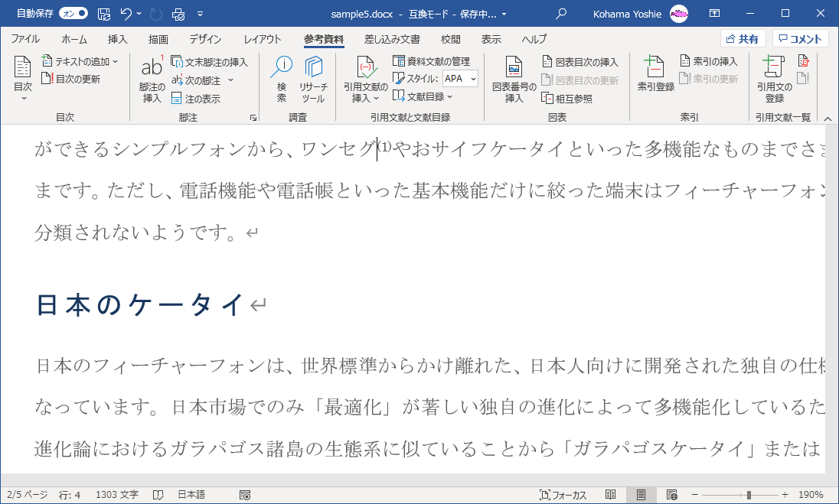Image resolution: width=839 pixels, height=504 pixels.
Task: Click the proofing check icon in status bar
Action: click(158, 495)
